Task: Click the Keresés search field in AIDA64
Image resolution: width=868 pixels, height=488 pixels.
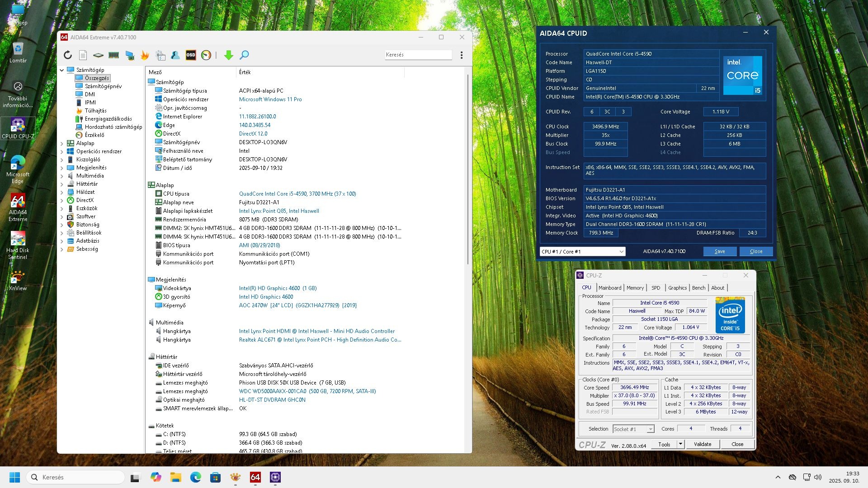Action: 418,55
